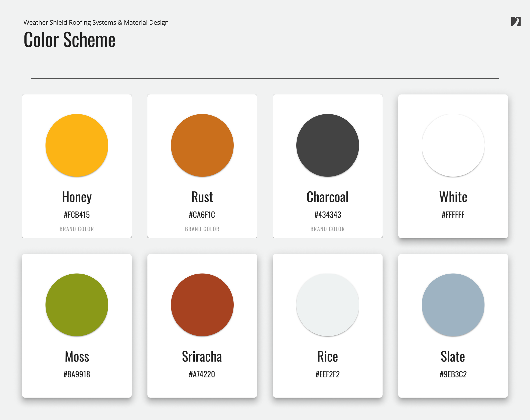Select the Moss green color circle
Image resolution: width=530 pixels, height=420 pixels.
[77, 305]
